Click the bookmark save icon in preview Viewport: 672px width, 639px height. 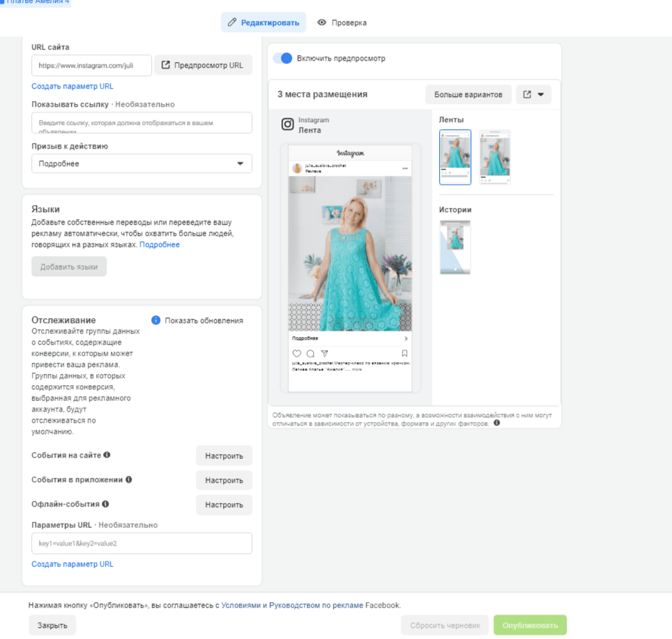coord(404,354)
